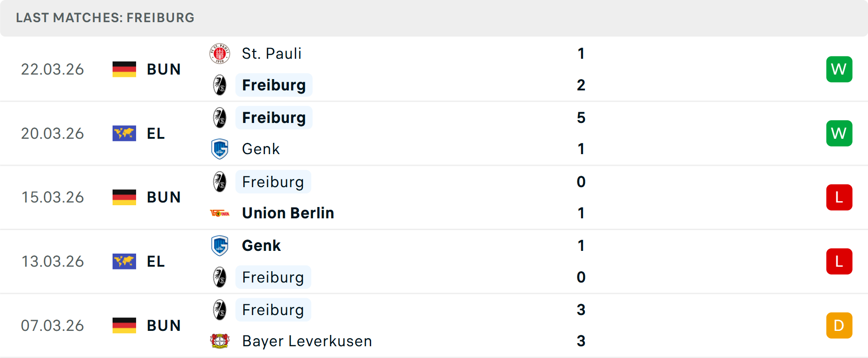Click the Last Matches: Freiburg header
868x358 pixels.
[105, 18]
